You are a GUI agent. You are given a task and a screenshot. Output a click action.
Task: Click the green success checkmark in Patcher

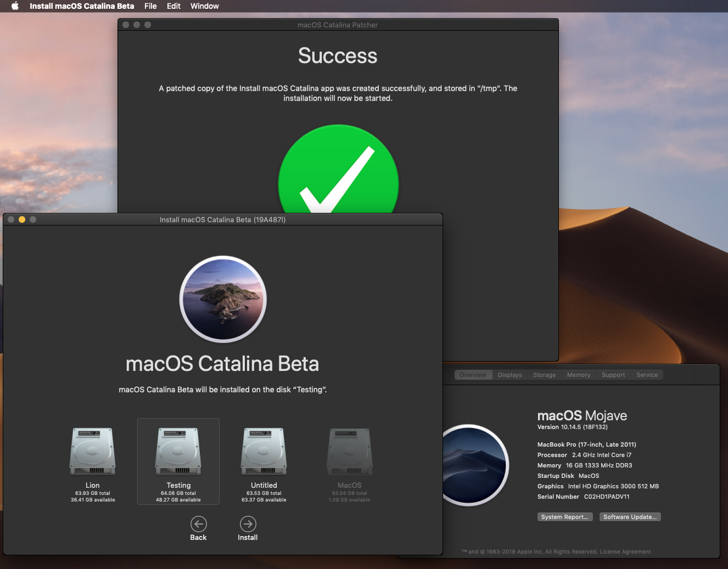coord(338,170)
